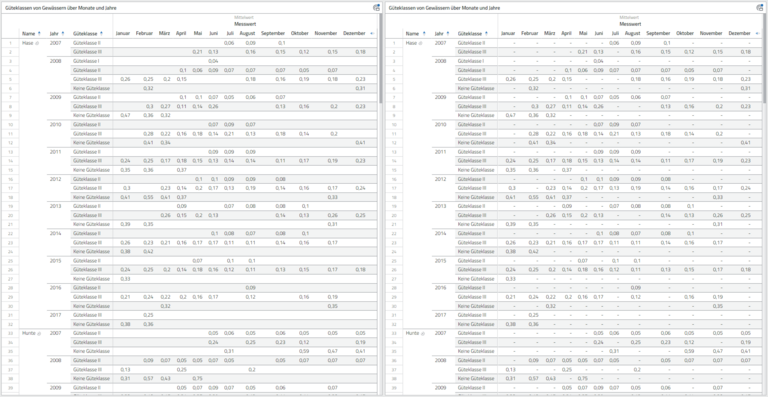
Task: Sort by Güteklasse arrow in left table
Action: (x=101, y=34)
